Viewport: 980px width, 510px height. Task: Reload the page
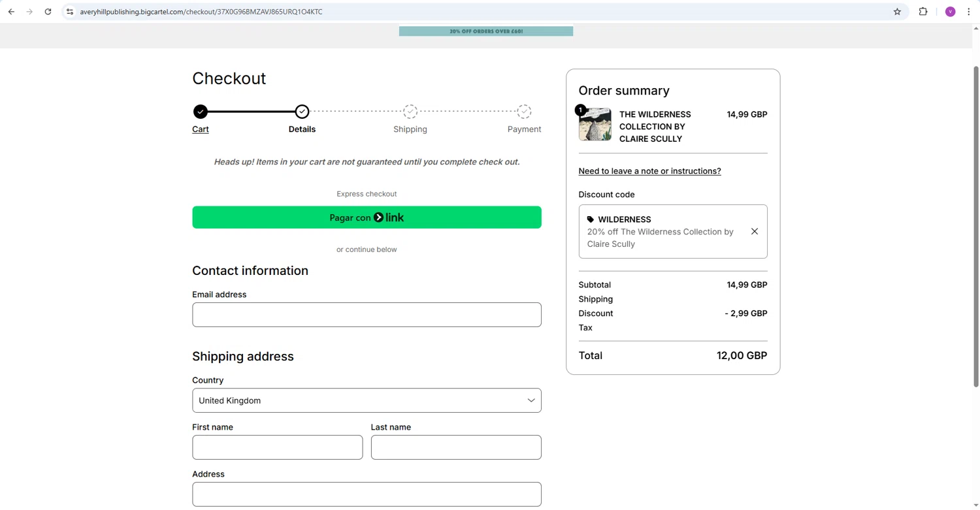[x=48, y=12]
